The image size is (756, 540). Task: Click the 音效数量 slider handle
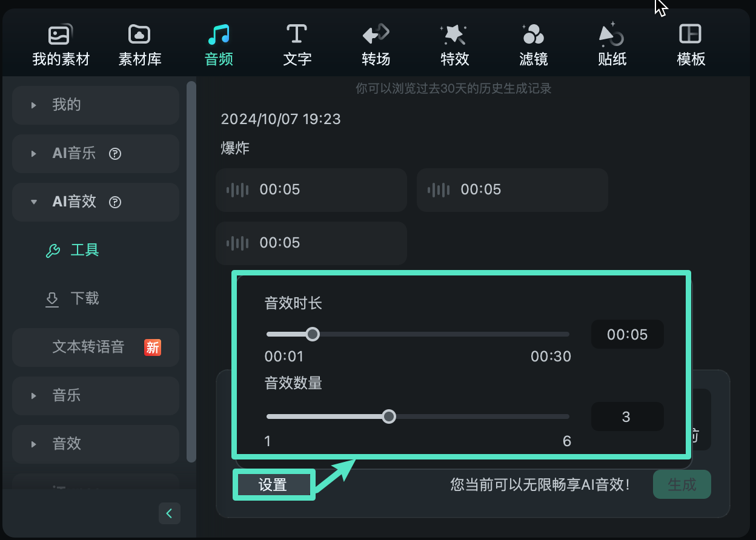tap(389, 417)
